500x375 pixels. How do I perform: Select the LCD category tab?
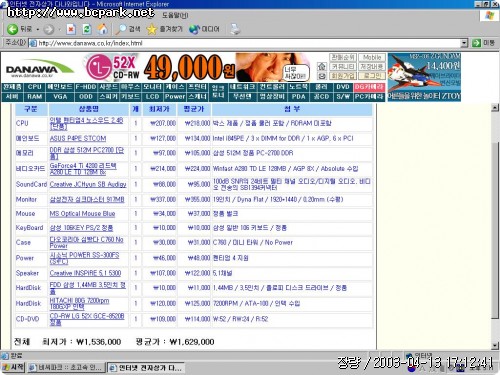[152, 97]
